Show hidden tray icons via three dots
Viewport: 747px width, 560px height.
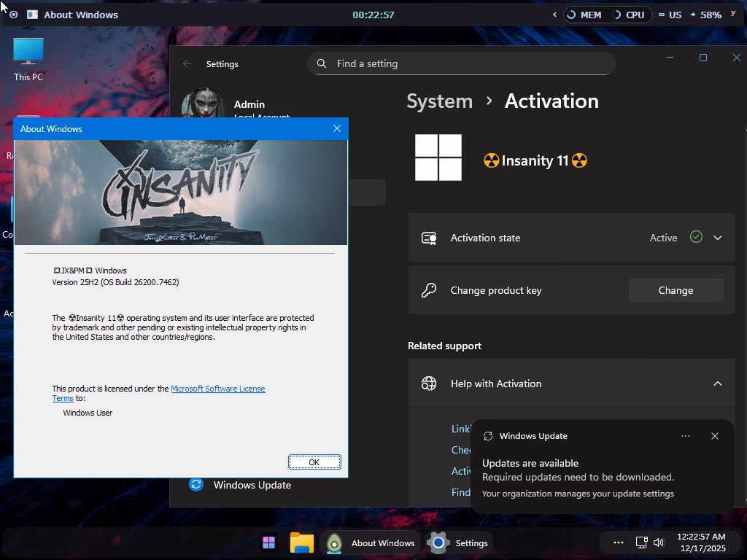pyautogui.click(x=618, y=542)
